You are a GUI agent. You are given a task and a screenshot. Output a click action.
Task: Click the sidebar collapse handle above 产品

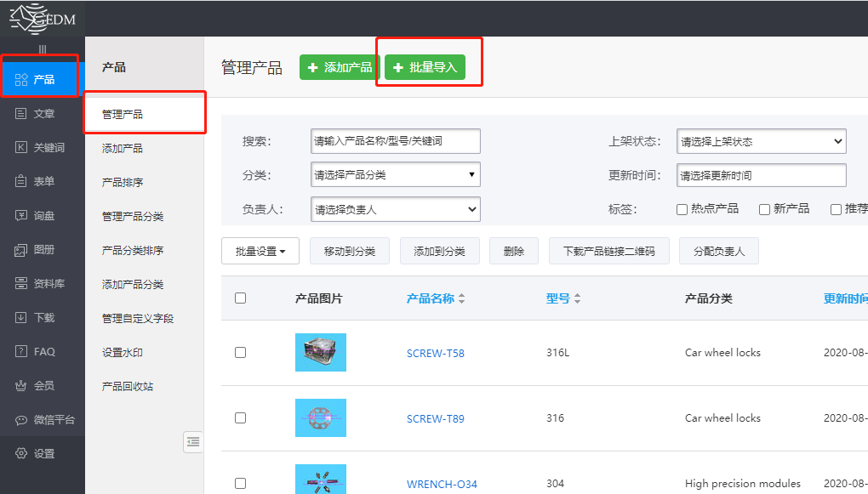click(x=43, y=49)
